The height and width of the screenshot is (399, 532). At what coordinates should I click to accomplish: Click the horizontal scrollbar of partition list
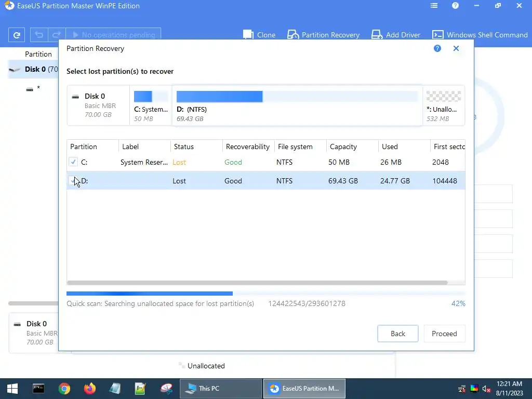(x=257, y=283)
